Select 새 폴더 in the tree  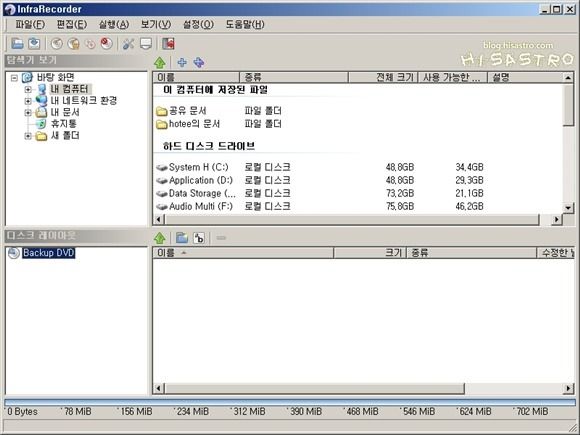point(65,136)
